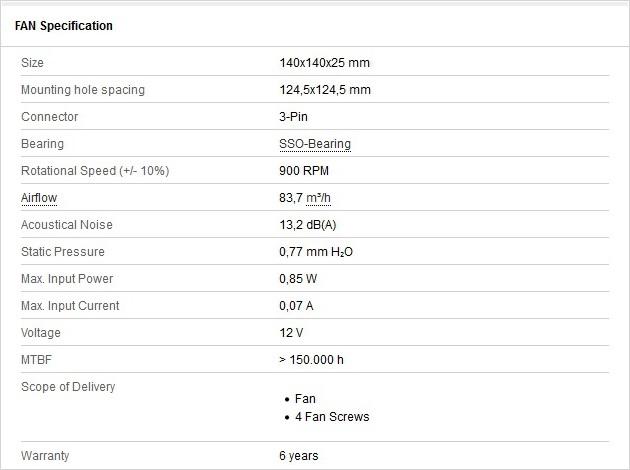This screenshot has height=470, width=630.
Task: Click the SSO-Bearing glossary link
Action: (315, 144)
